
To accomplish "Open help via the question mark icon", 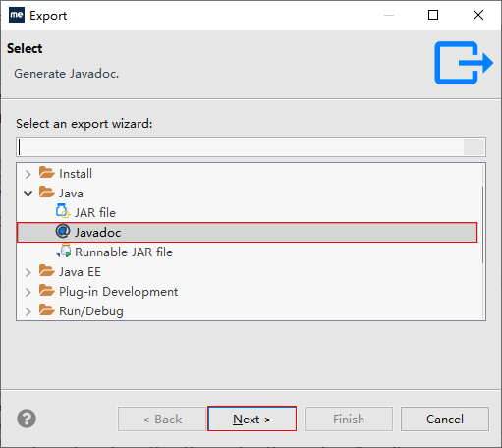I will (x=27, y=419).
